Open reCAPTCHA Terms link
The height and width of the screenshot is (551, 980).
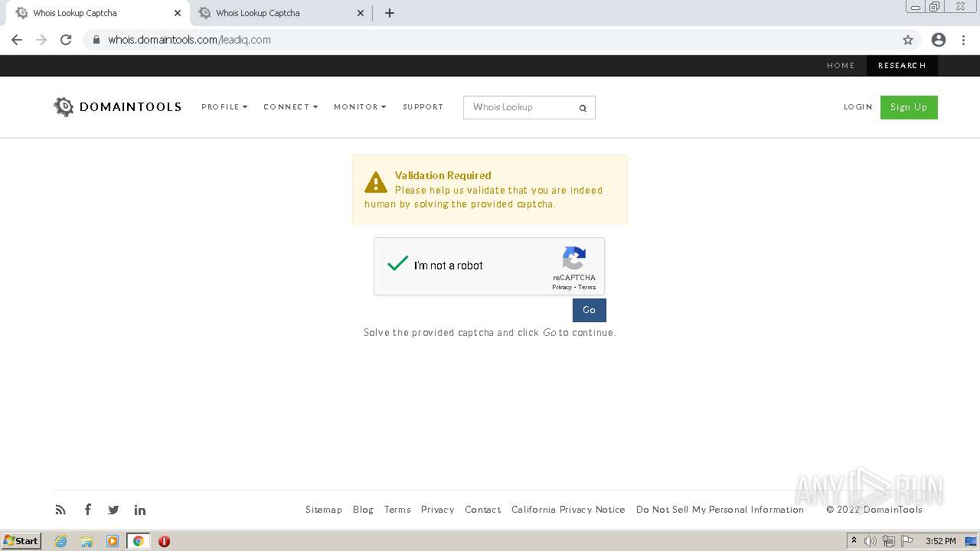pyautogui.click(x=586, y=288)
